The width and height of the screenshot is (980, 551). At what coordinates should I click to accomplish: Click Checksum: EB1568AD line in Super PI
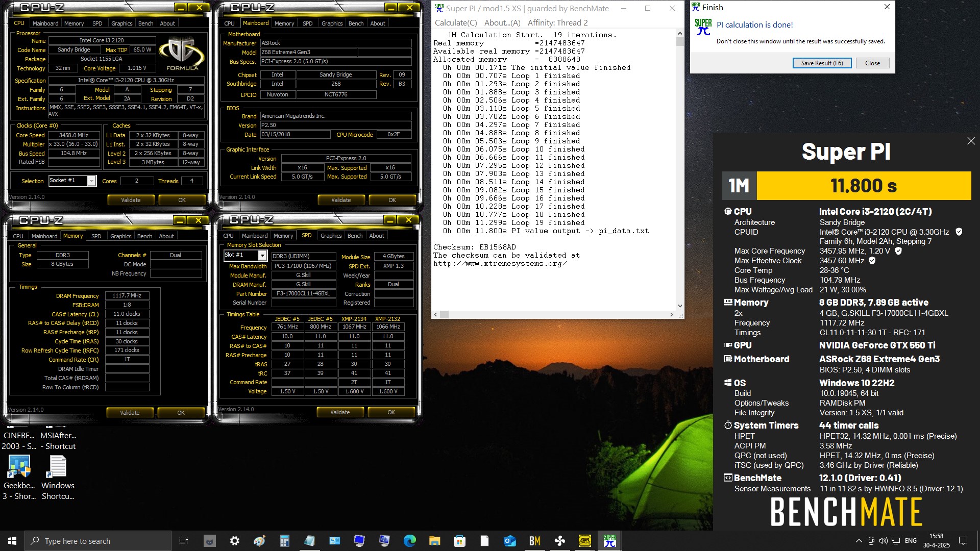tap(475, 247)
